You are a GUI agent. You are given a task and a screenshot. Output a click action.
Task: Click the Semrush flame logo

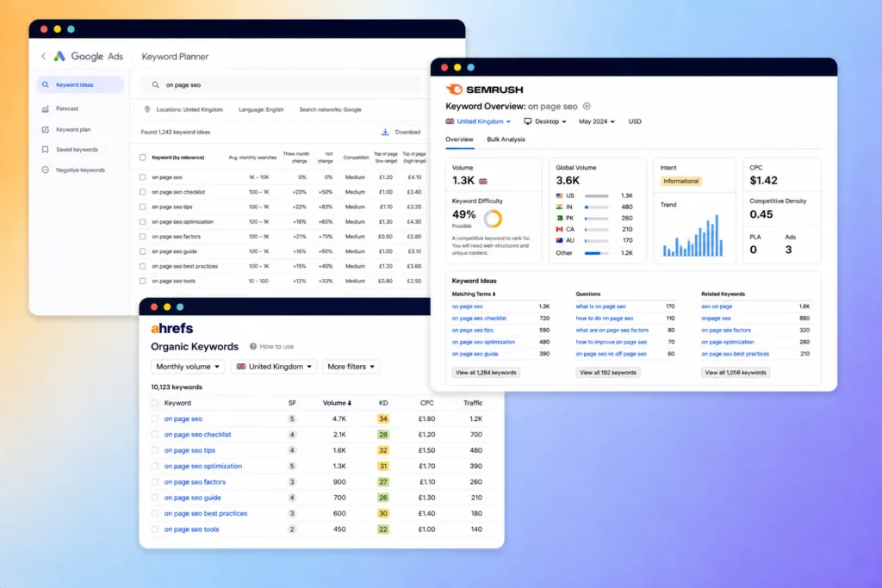[454, 90]
